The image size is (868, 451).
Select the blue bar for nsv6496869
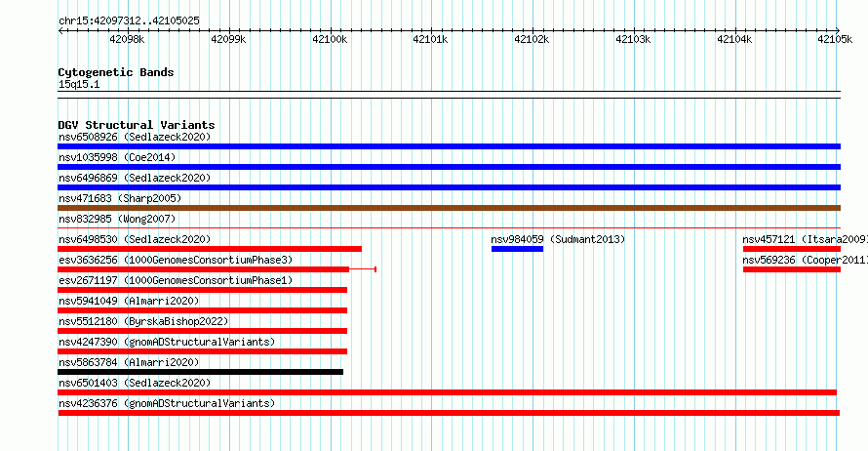tap(449, 187)
